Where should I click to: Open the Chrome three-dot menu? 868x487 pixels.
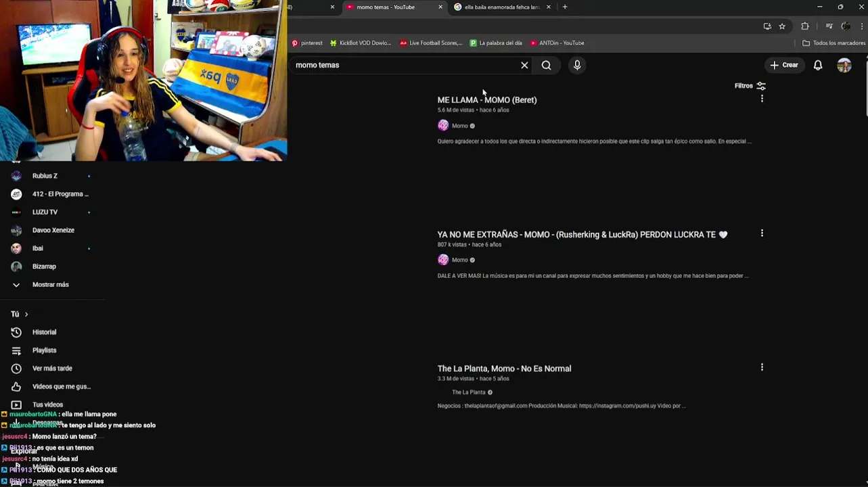[x=862, y=26]
